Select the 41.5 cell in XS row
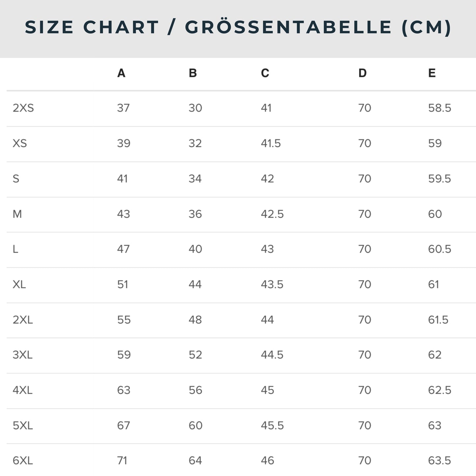 coord(271,143)
